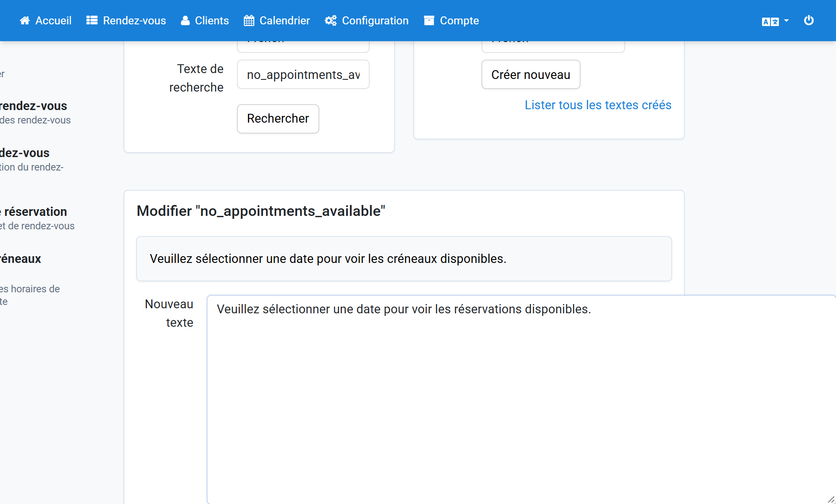The width and height of the screenshot is (836, 504).
Task: Grab the textarea resize handle
Action: tap(831, 499)
